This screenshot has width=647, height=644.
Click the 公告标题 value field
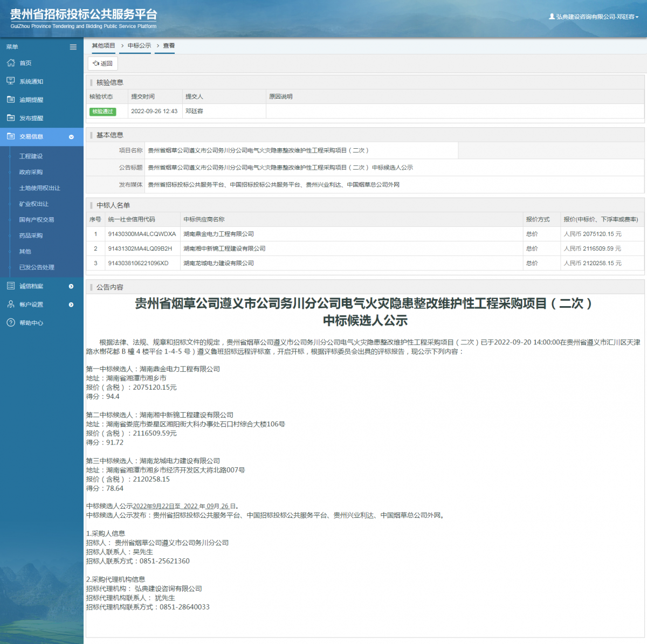pos(394,168)
